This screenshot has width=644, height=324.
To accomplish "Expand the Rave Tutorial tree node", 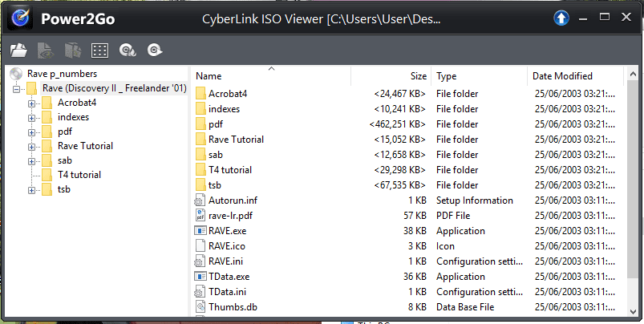I will pyautogui.click(x=31, y=147).
